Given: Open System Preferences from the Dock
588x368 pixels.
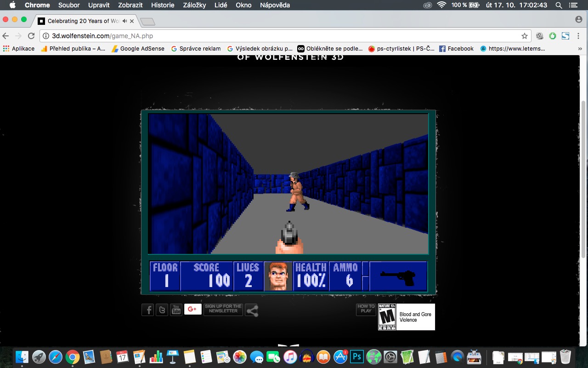Looking at the screenshot, I should 390,356.
